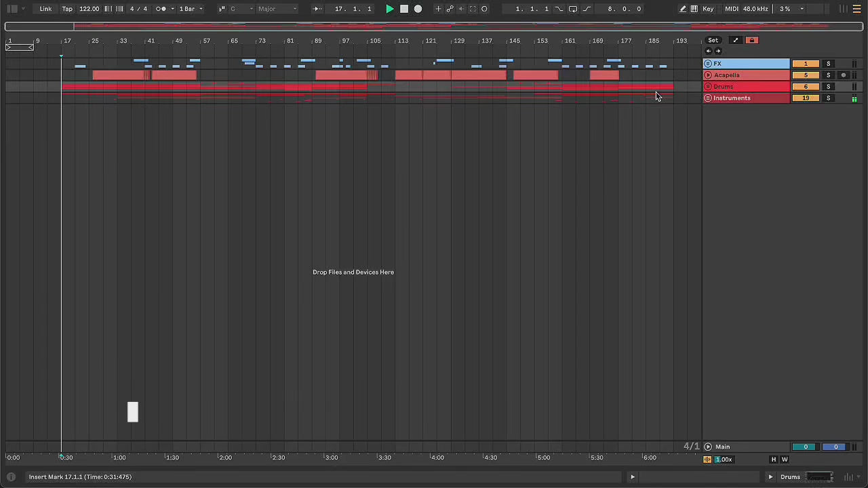Viewport: 868px width, 488px height.
Task: Start arrangement recording with the Record button
Action: pyautogui.click(x=418, y=9)
